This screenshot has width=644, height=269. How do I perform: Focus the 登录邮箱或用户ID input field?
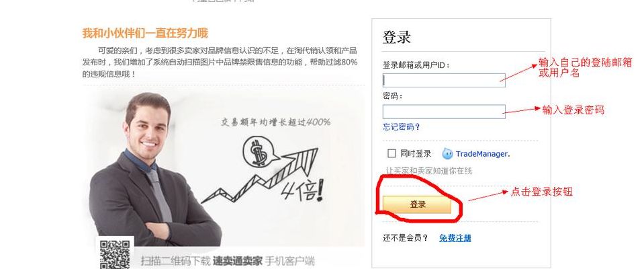444,80
